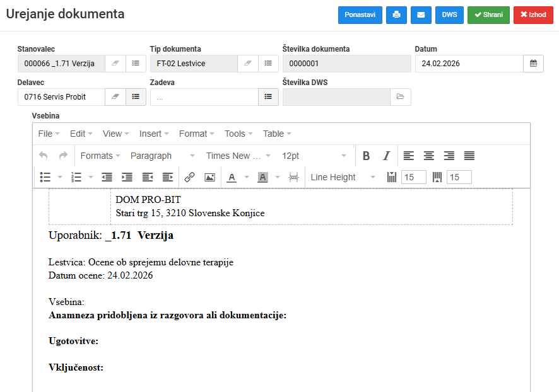This screenshot has height=392, width=559.
Task: Center align text
Action: pos(429,156)
